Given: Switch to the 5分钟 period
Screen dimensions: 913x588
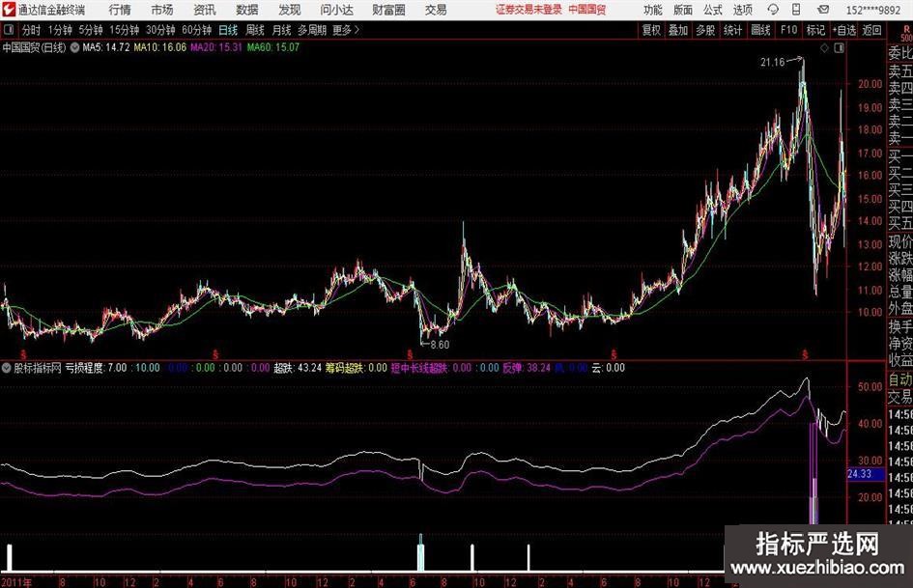Looking at the screenshot, I should tap(91, 30).
